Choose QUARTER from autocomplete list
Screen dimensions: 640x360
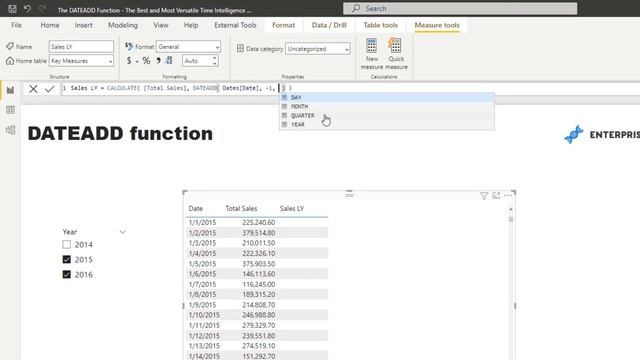[387, 115]
